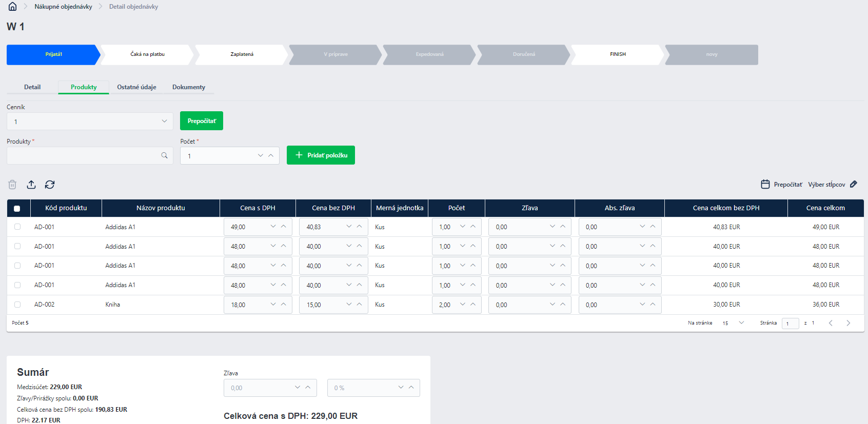This screenshot has height=424, width=868.
Task: Open the Ostatné údaje tab
Action: (136, 87)
